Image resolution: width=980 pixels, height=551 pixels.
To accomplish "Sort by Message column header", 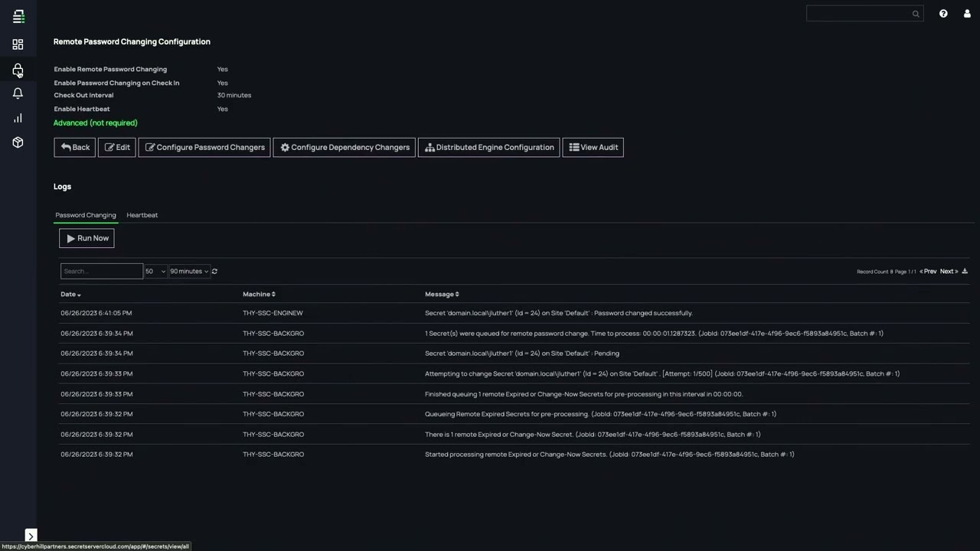I will click(442, 295).
